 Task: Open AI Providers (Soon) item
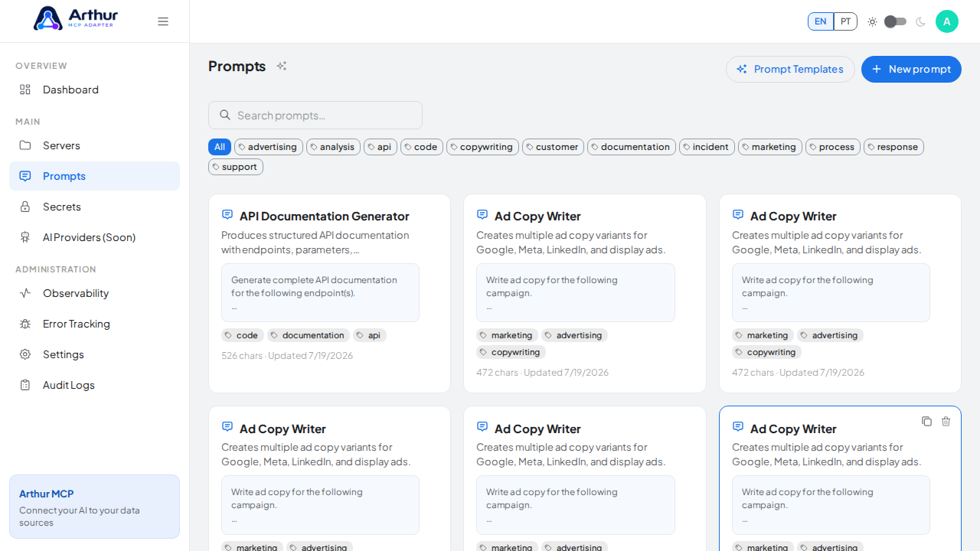94,237
